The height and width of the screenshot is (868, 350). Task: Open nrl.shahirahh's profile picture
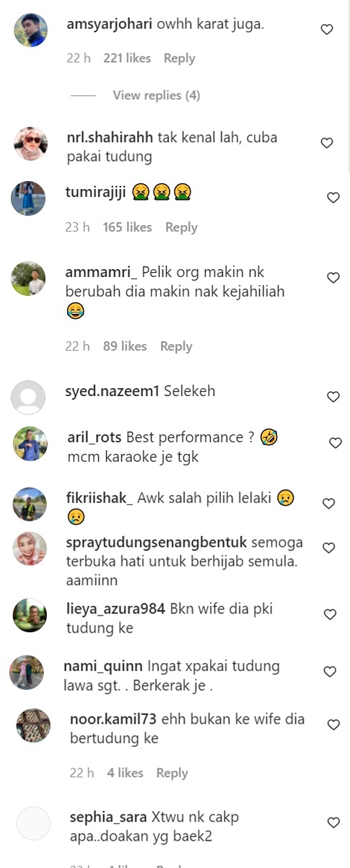(31, 144)
